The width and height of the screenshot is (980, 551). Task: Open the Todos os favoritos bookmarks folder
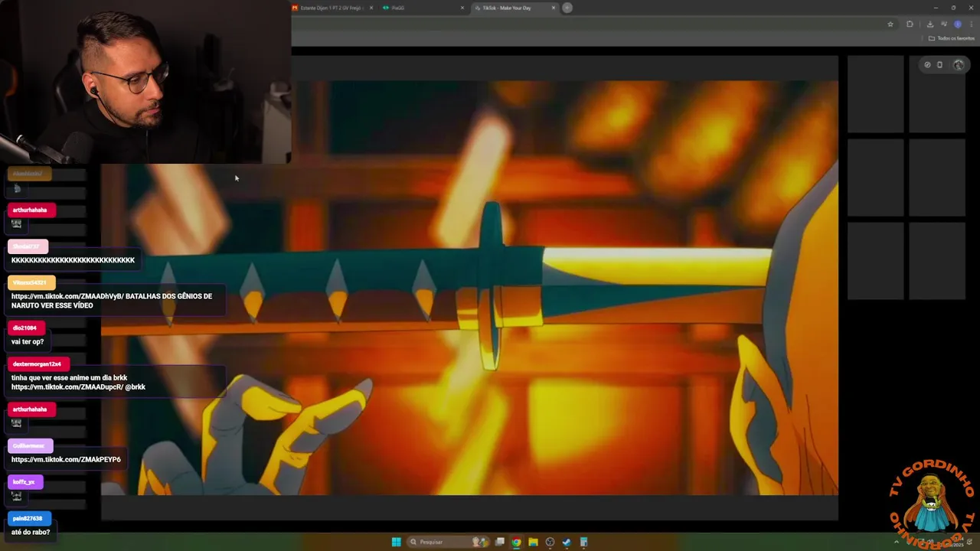tap(952, 38)
